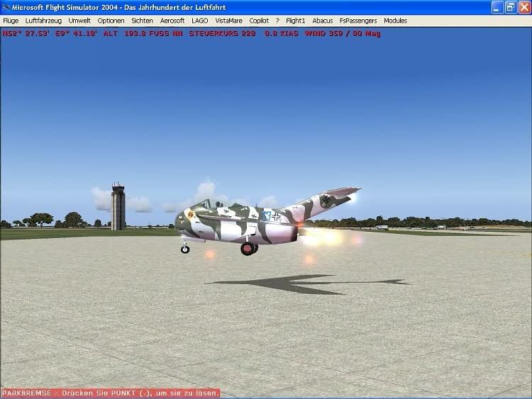Open the Flight1 menu

click(296, 21)
